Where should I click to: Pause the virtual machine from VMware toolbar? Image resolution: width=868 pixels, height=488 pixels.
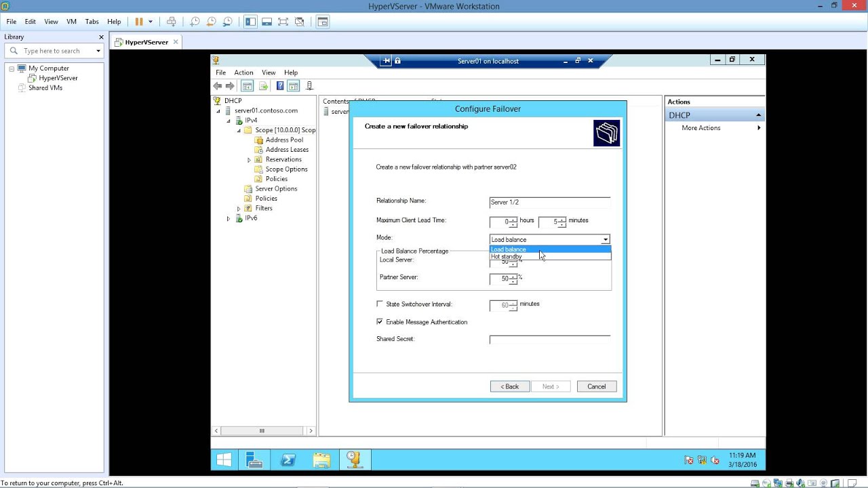[139, 22]
